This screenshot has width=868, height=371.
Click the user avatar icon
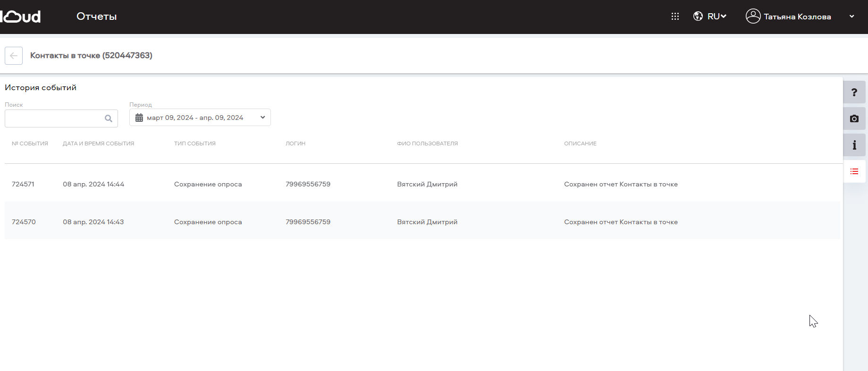click(753, 16)
